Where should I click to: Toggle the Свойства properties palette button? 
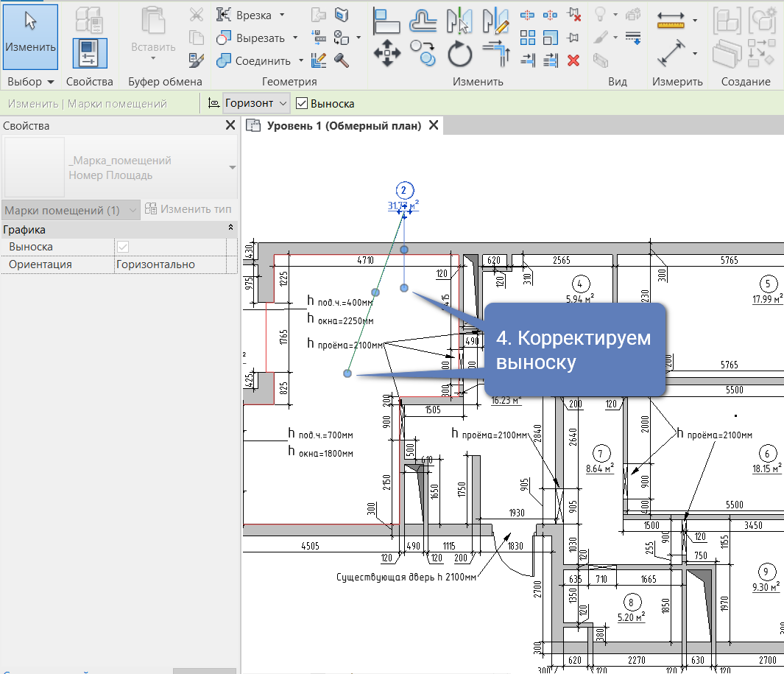click(x=89, y=53)
